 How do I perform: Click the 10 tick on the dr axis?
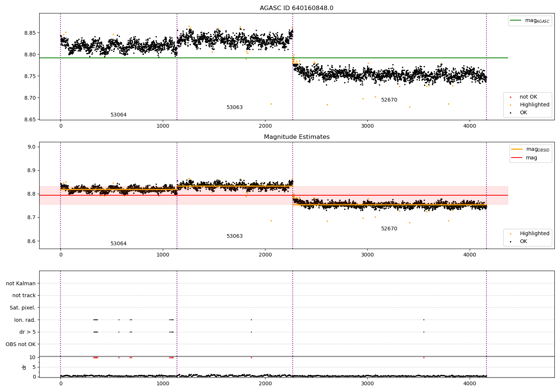pos(32,357)
